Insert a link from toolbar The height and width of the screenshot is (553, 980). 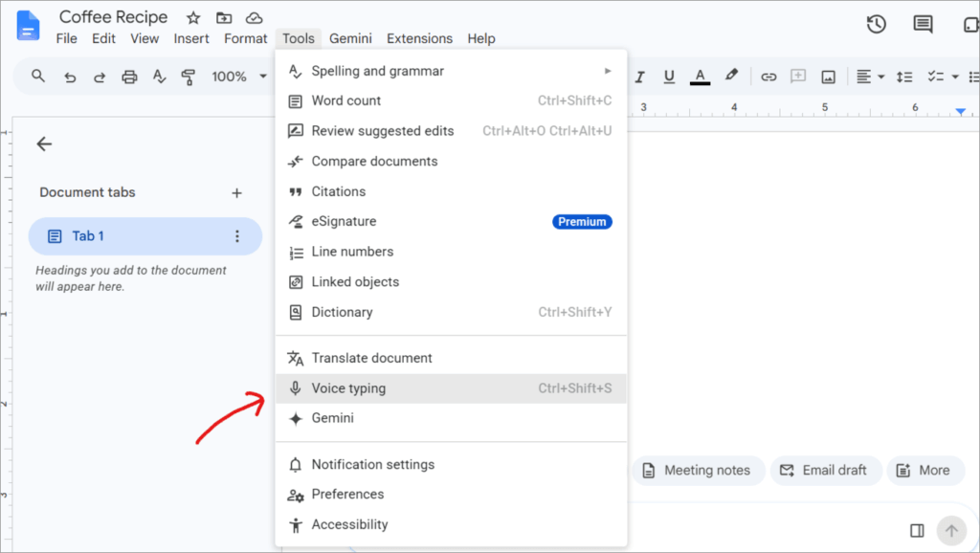click(768, 77)
